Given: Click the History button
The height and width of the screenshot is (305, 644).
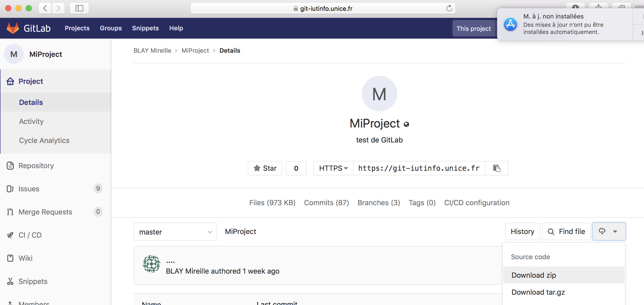Looking at the screenshot, I should 522,231.
